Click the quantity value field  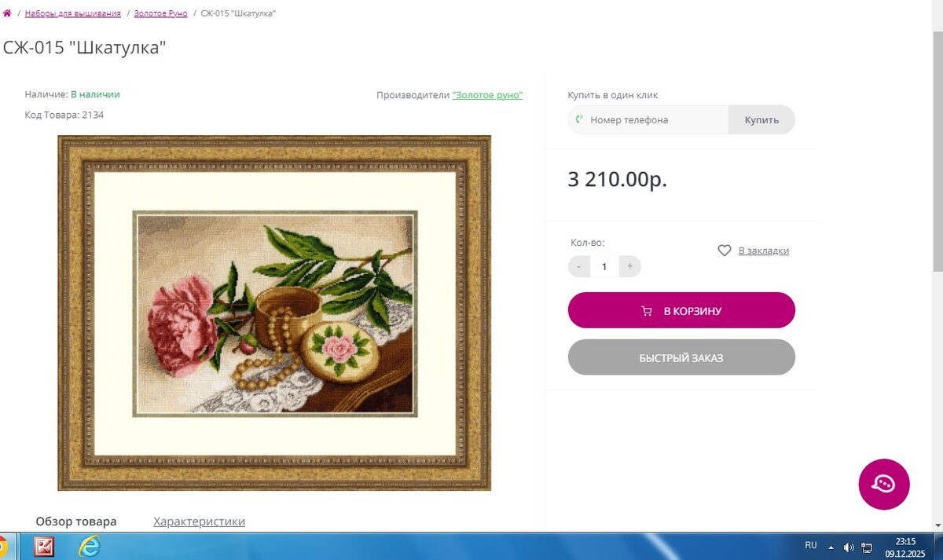pos(604,266)
